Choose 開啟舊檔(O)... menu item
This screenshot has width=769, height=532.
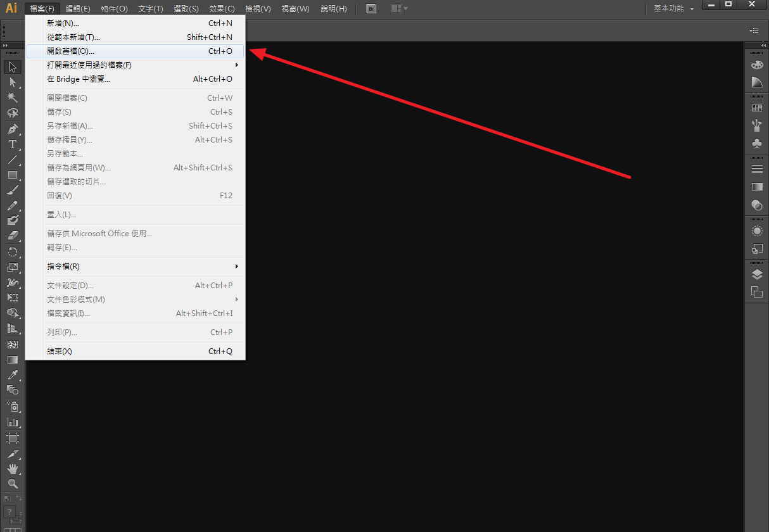(x=134, y=51)
